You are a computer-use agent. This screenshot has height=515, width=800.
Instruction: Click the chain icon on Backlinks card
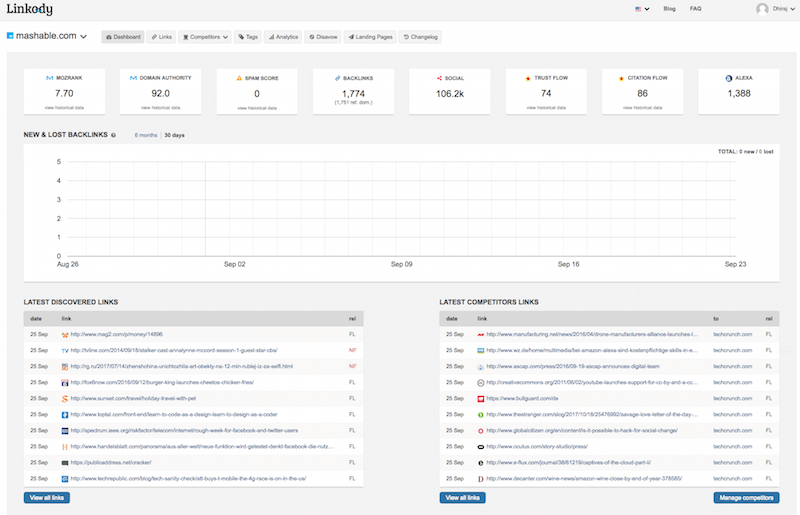tap(337, 78)
